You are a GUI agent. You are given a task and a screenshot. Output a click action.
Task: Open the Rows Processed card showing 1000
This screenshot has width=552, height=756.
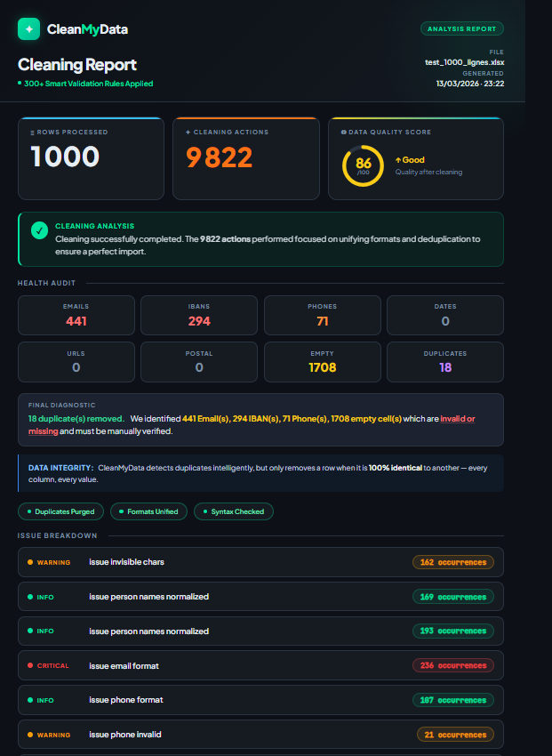pos(91,158)
